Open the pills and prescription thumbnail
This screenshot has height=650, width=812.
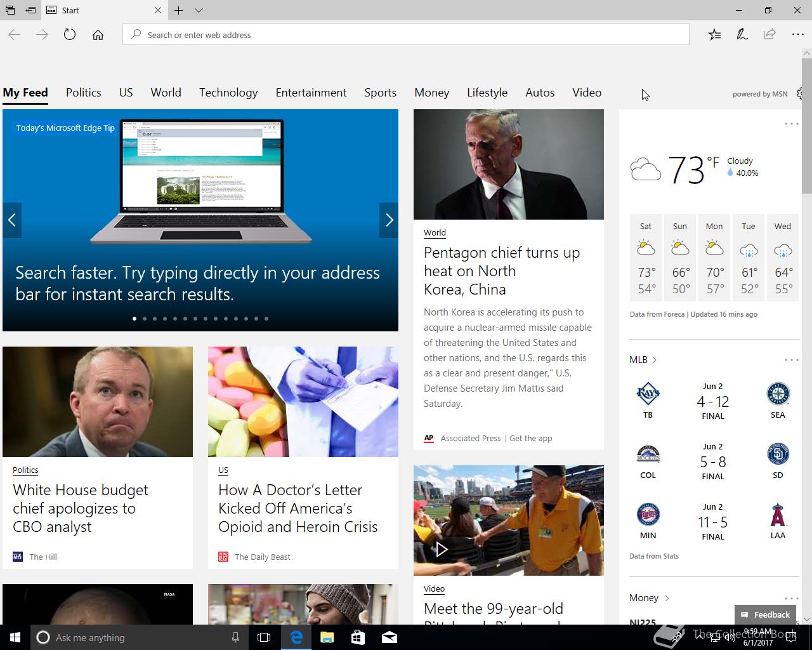coord(303,402)
